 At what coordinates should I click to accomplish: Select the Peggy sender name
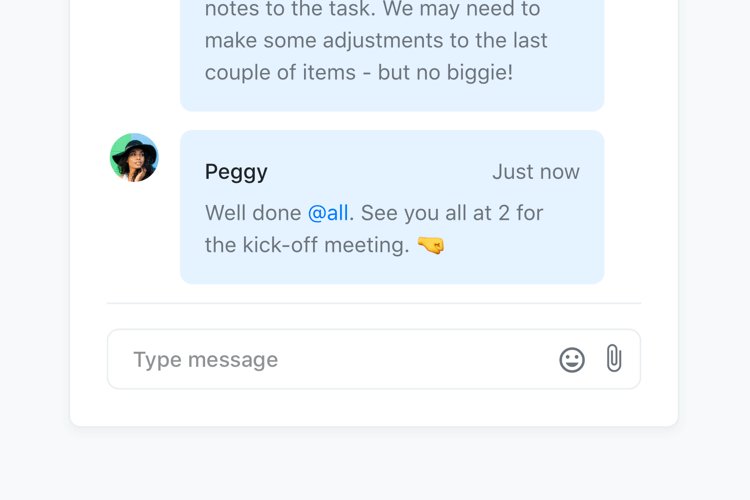point(236,172)
